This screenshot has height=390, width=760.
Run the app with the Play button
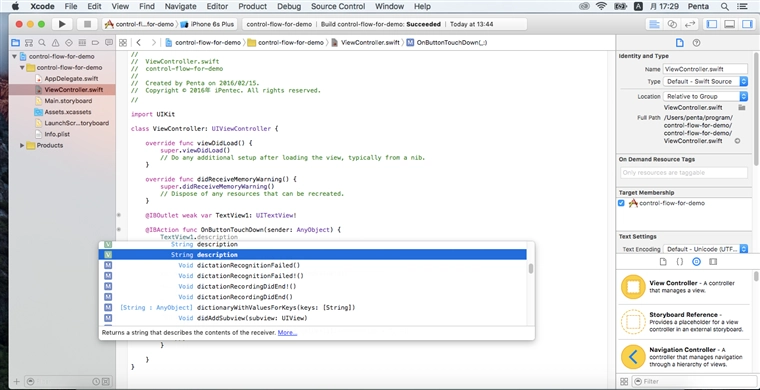coord(62,24)
